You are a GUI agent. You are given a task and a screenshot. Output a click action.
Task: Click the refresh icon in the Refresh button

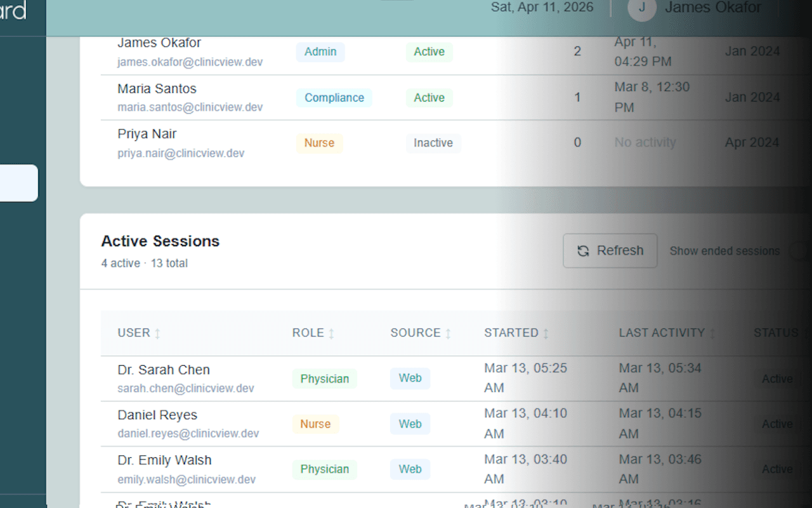[x=583, y=251]
